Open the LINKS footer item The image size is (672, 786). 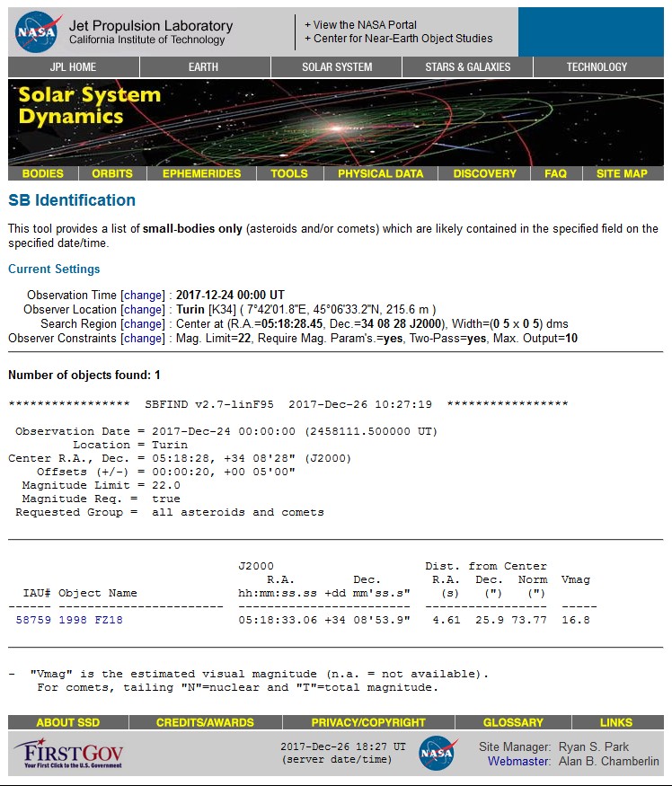click(616, 722)
